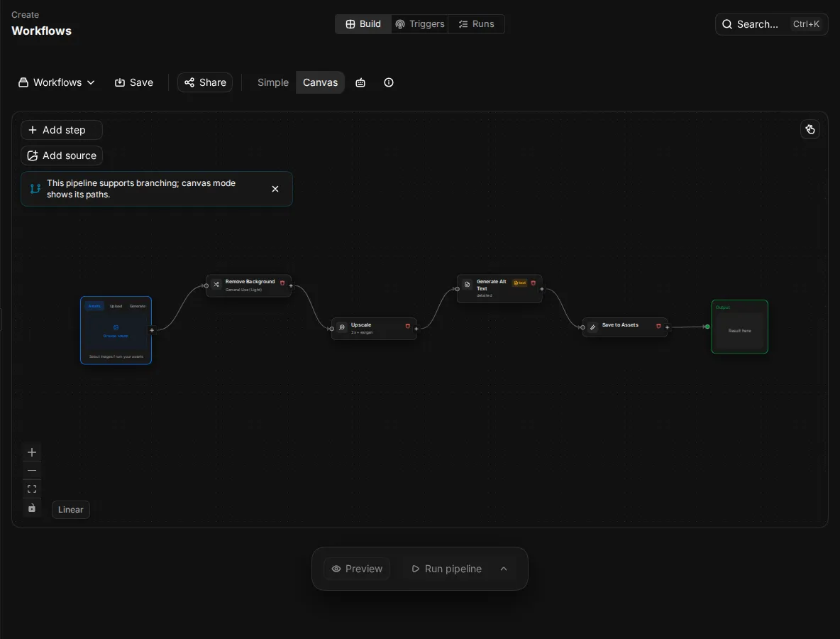Select the Assets tab in source node
Screen dimensions: 840x639
pos(94,306)
